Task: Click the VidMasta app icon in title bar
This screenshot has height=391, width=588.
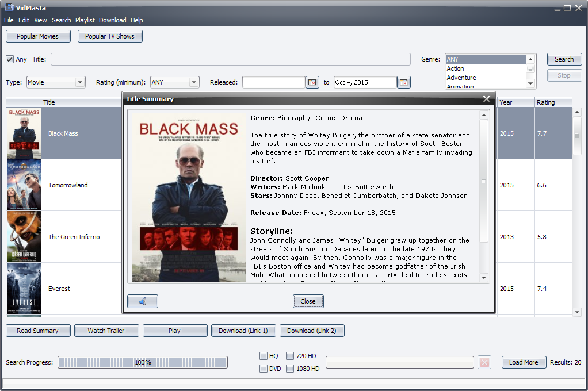Action: [9, 7]
